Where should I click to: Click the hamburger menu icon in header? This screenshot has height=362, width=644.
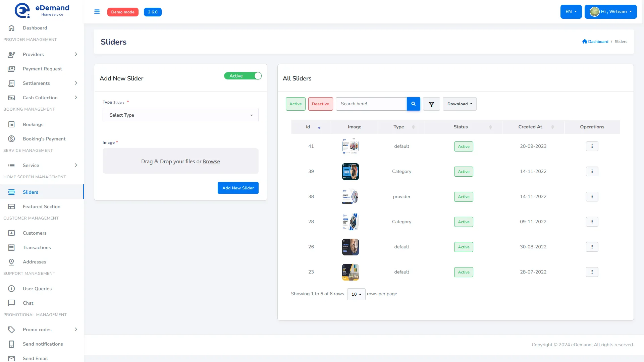[x=97, y=12]
